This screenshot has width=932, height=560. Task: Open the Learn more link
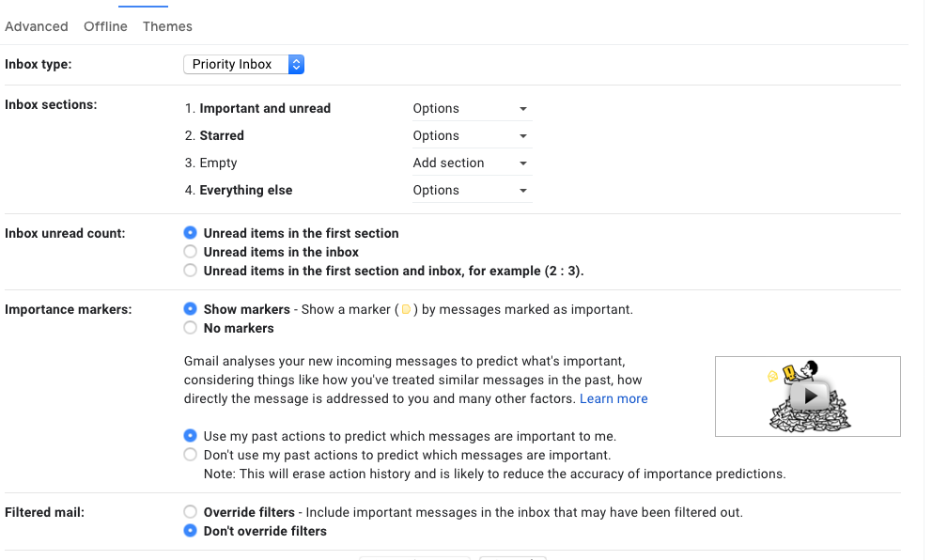tap(614, 398)
